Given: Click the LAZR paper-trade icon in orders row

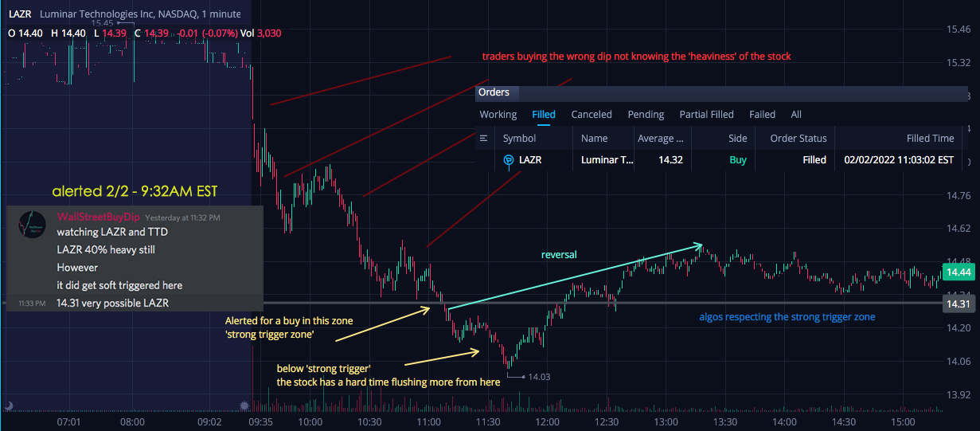Looking at the screenshot, I should 509,160.
